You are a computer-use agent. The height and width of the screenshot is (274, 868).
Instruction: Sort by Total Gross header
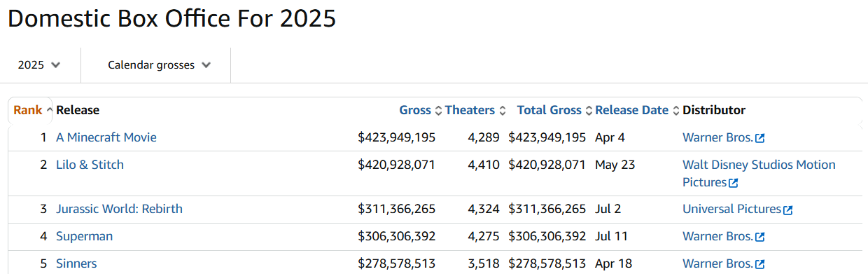point(549,110)
